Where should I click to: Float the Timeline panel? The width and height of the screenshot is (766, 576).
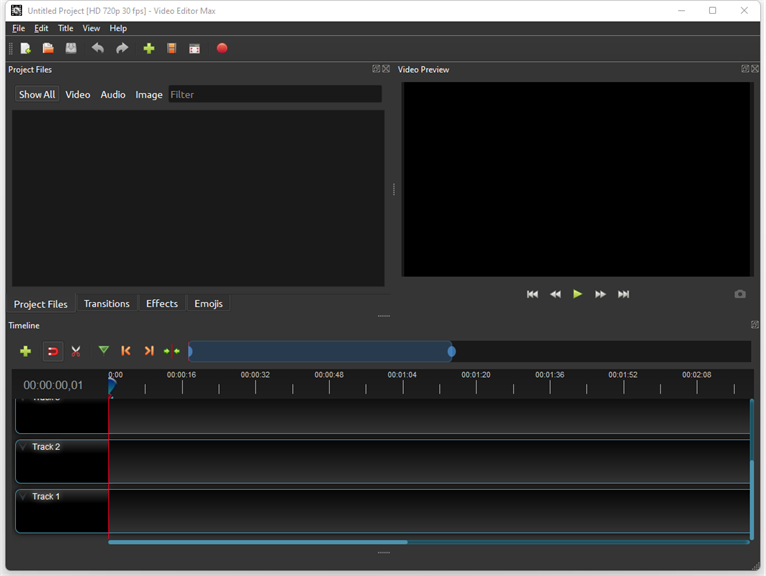coord(754,324)
